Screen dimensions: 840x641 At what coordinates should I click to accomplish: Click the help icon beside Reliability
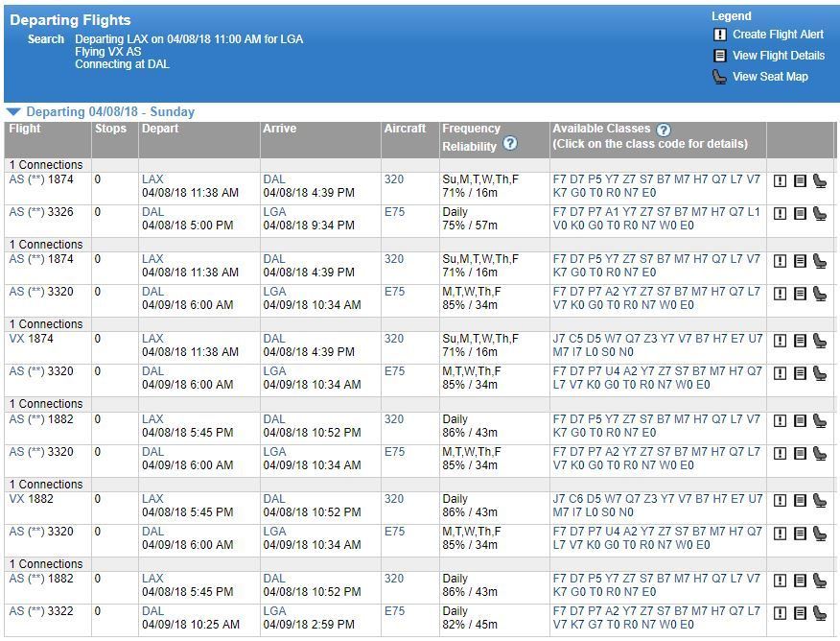click(510, 144)
